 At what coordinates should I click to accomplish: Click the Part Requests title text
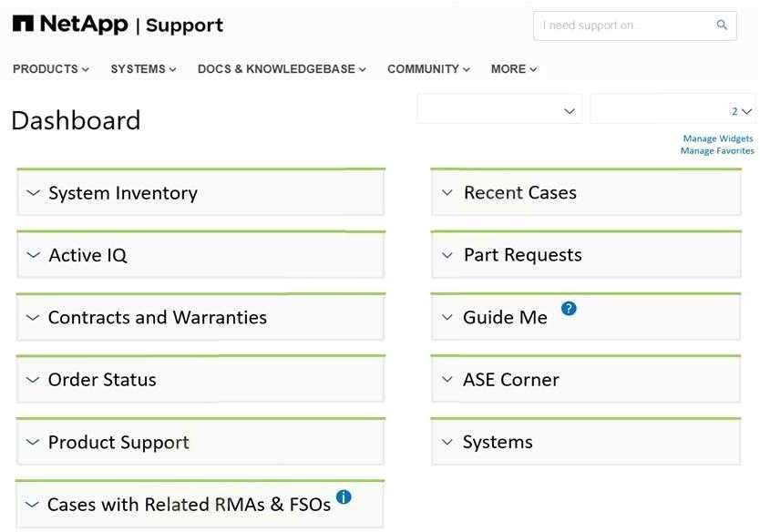[523, 255]
